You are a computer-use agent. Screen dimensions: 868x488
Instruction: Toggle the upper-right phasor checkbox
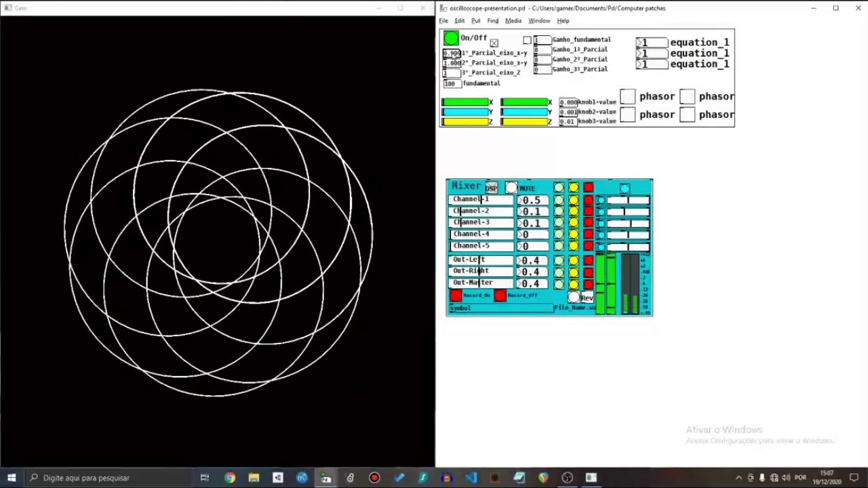pos(688,97)
